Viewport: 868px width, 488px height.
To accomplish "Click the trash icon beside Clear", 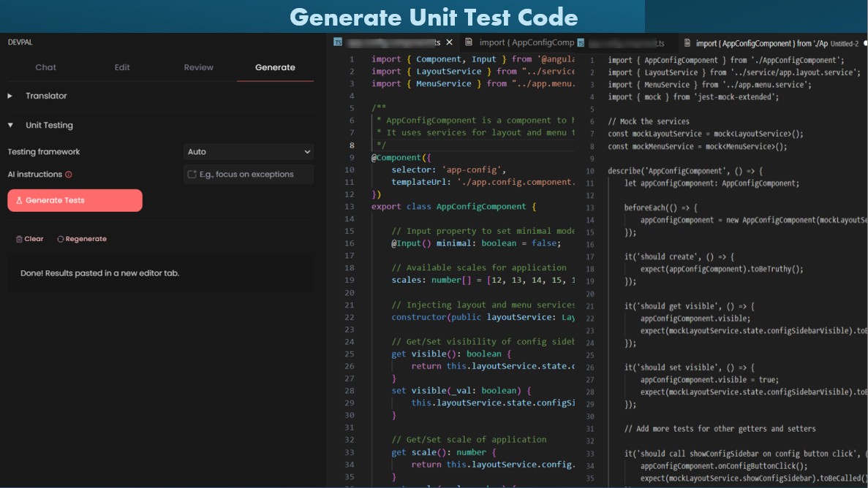I will click(x=19, y=239).
